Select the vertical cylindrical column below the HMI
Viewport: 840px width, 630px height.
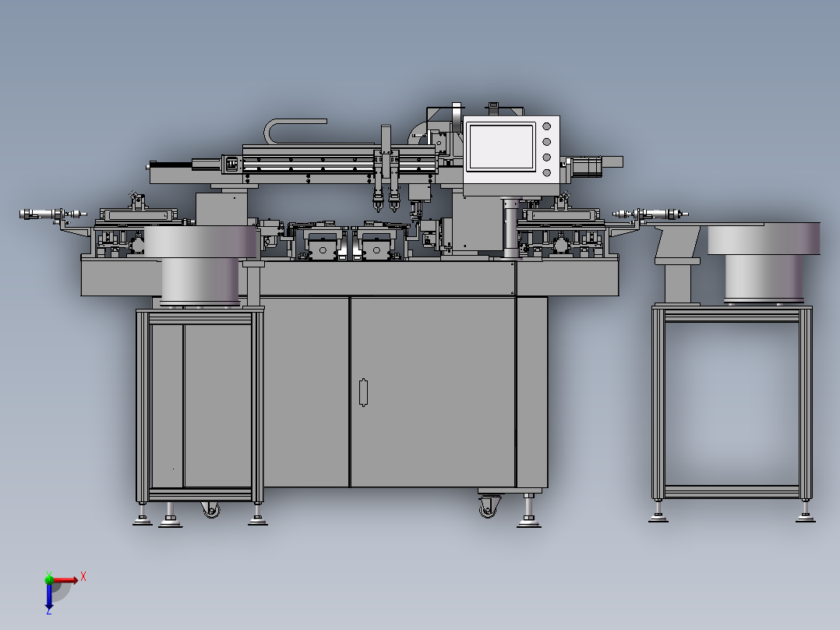click(x=511, y=228)
